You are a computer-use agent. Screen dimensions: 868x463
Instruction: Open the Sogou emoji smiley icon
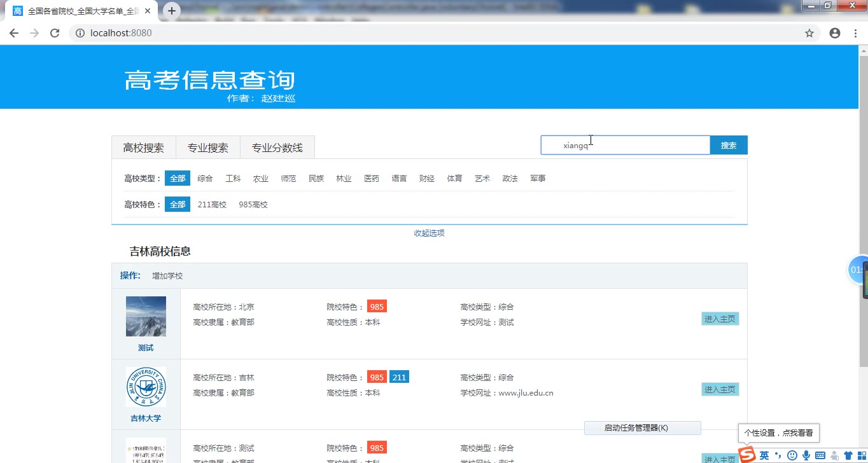[792, 455]
